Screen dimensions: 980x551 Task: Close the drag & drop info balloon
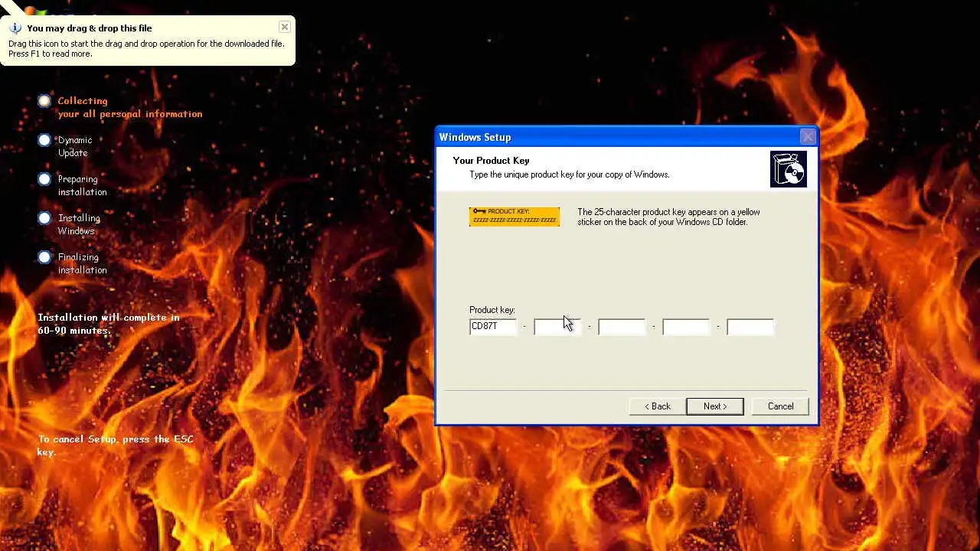285,27
